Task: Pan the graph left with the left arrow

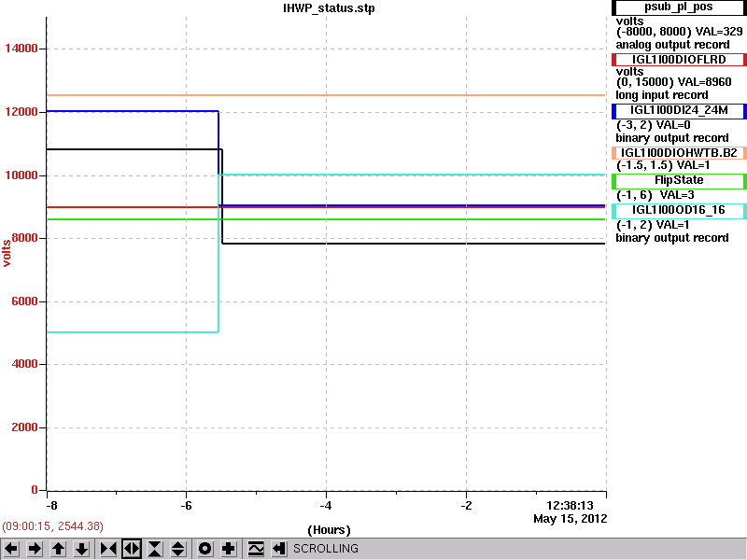Action: 11,549
